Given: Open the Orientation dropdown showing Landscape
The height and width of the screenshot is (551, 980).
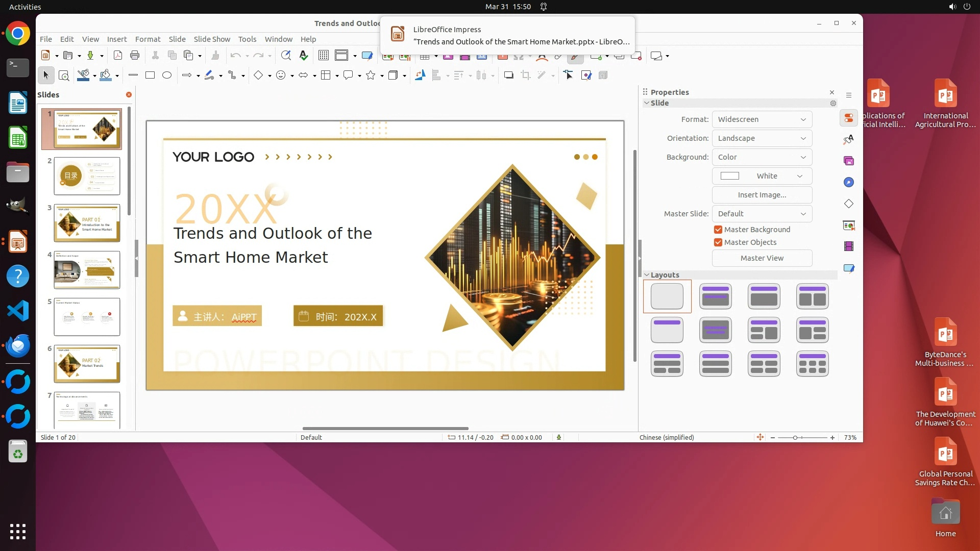Looking at the screenshot, I should 762,138.
